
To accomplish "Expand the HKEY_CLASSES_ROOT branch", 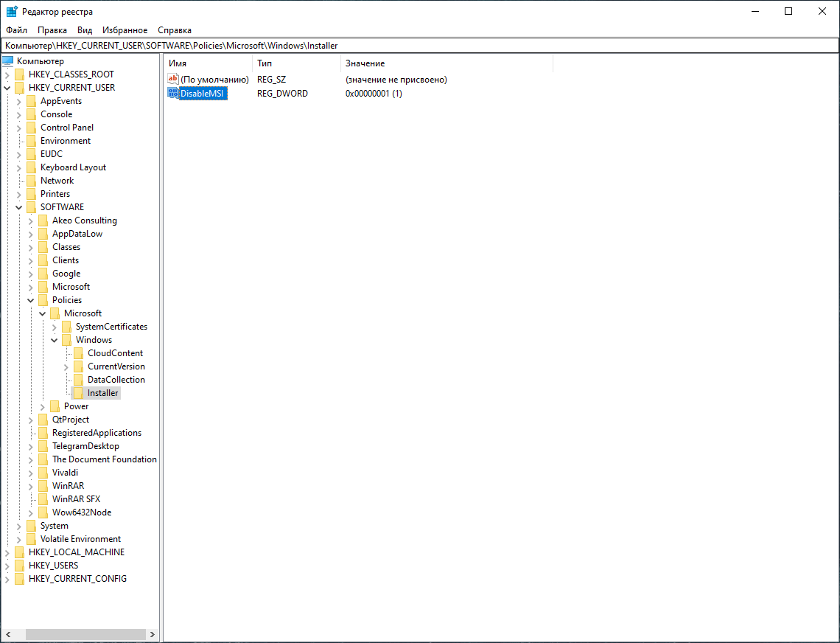I will tap(7, 74).
